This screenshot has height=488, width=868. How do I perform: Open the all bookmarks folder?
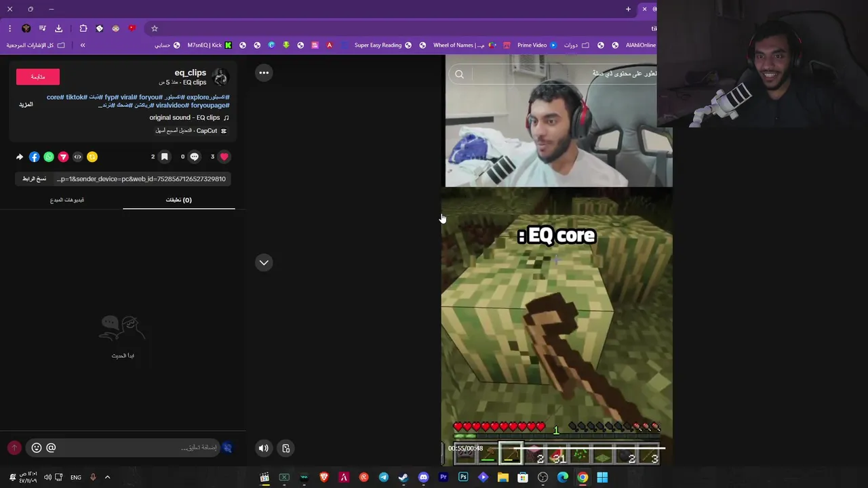(x=36, y=45)
